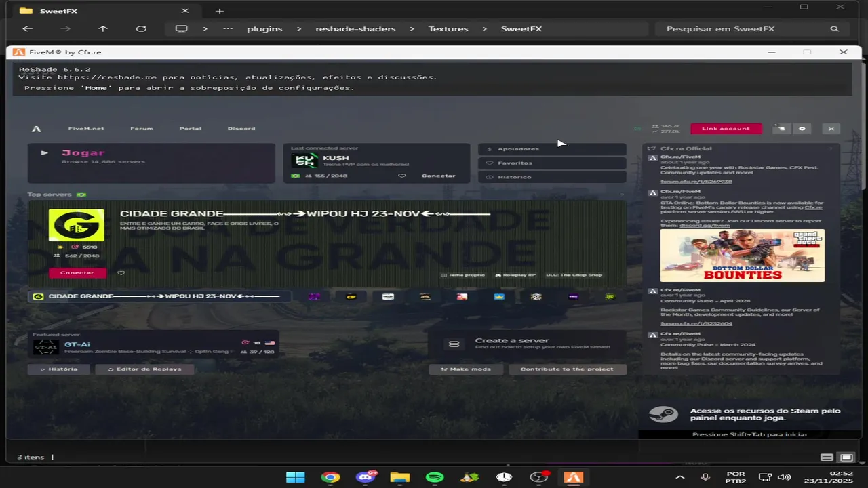Click the plugins breadcrumb in File Explorer
The height and width of the screenshot is (488, 868).
click(x=264, y=28)
